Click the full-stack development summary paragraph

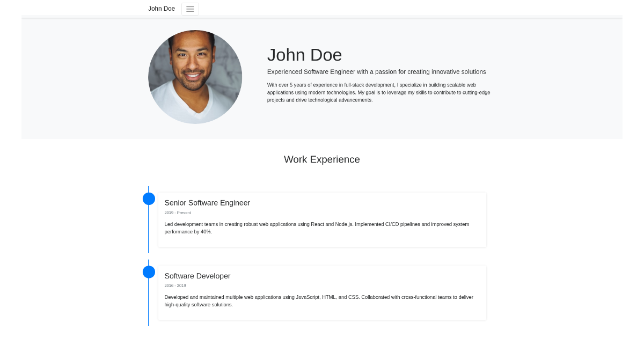click(378, 92)
